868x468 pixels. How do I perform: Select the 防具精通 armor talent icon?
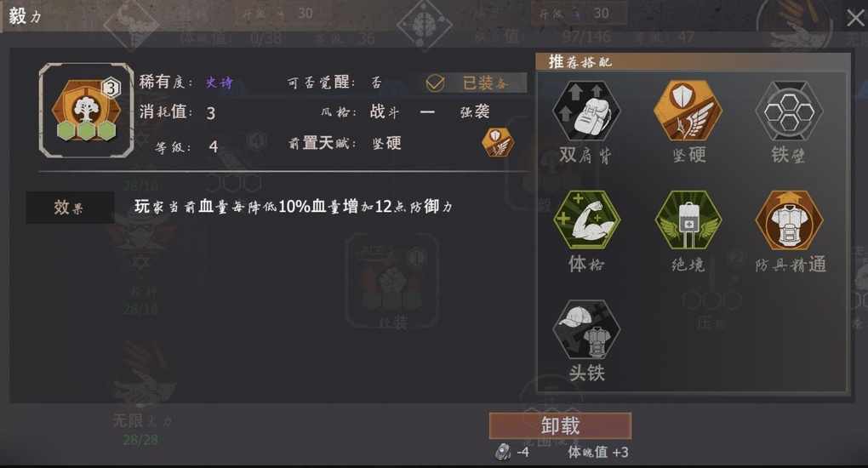pos(789,220)
